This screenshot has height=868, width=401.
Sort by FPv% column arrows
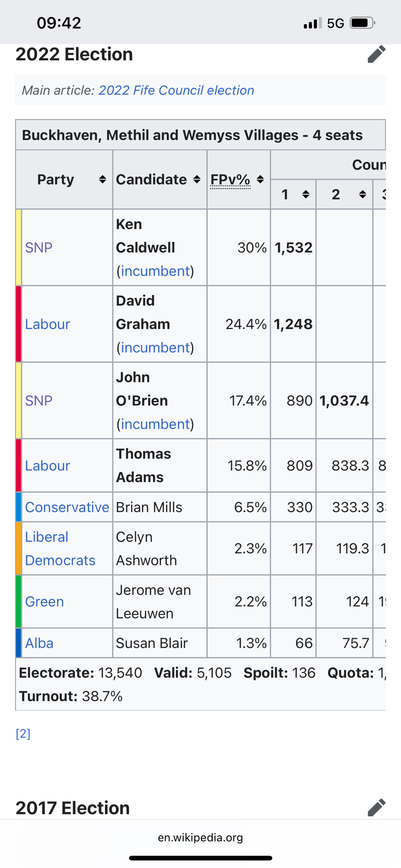[x=260, y=179]
